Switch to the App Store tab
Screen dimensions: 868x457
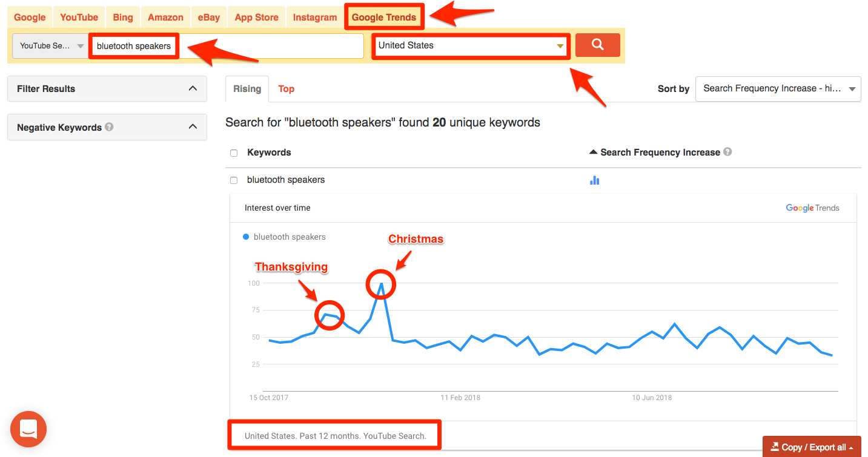tap(256, 18)
